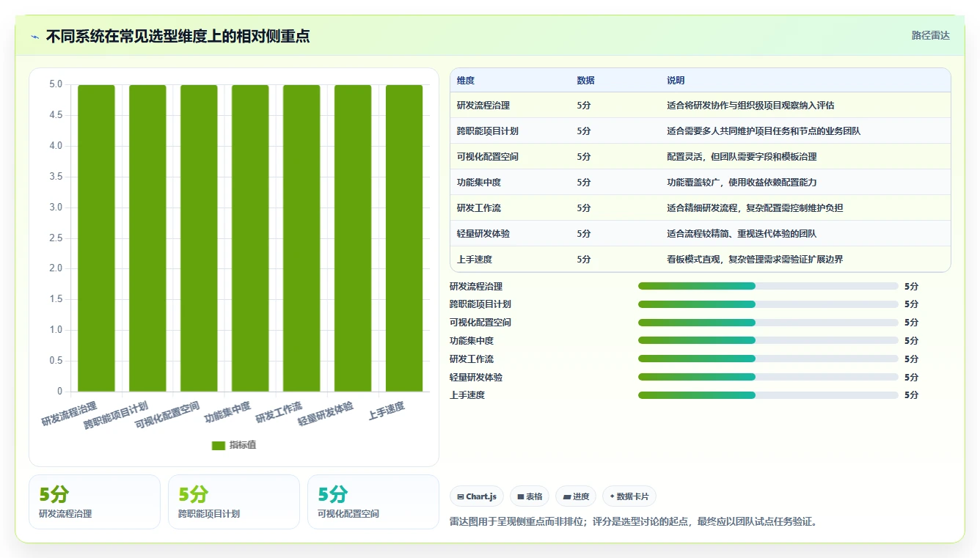Click the 研发工作流 progress bar
Image resolution: width=980 pixels, height=558 pixels.
pyautogui.click(x=768, y=359)
